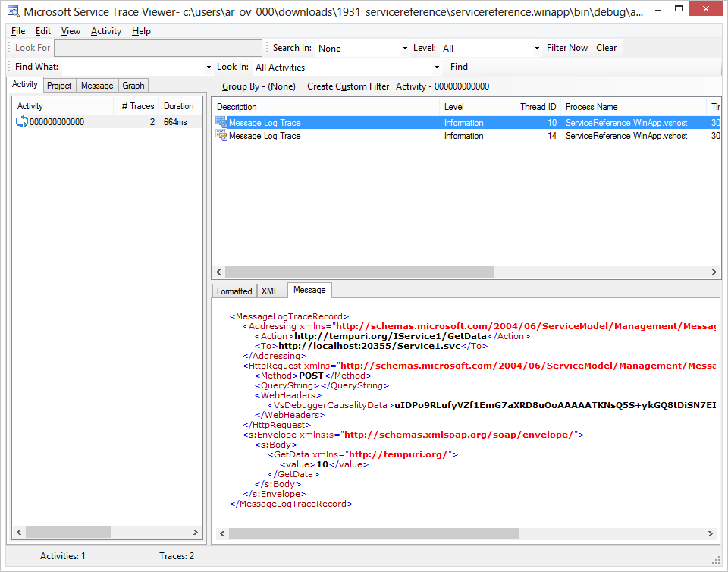Click the Filter Now button
Image resolution: width=728 pixels, height=572 pixels.
567,48
